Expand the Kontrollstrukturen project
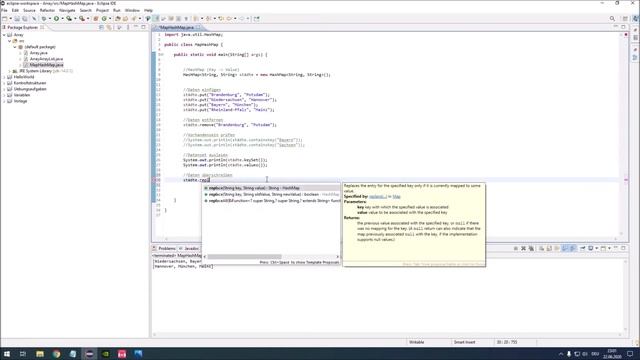This screenshot has width=640, height=360. tap(4, 83)
